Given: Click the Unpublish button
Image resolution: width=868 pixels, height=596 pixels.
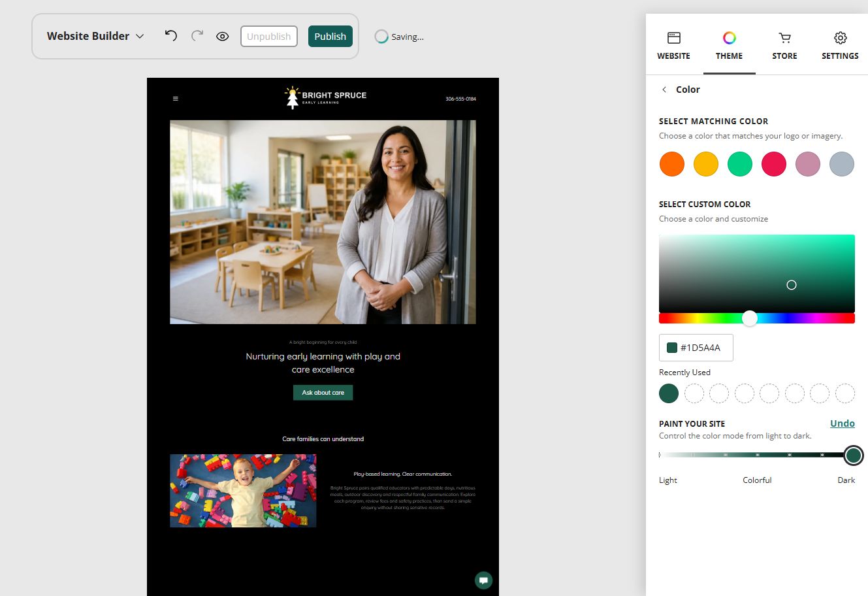Looking at the screenshot, I should pos(269,37).
